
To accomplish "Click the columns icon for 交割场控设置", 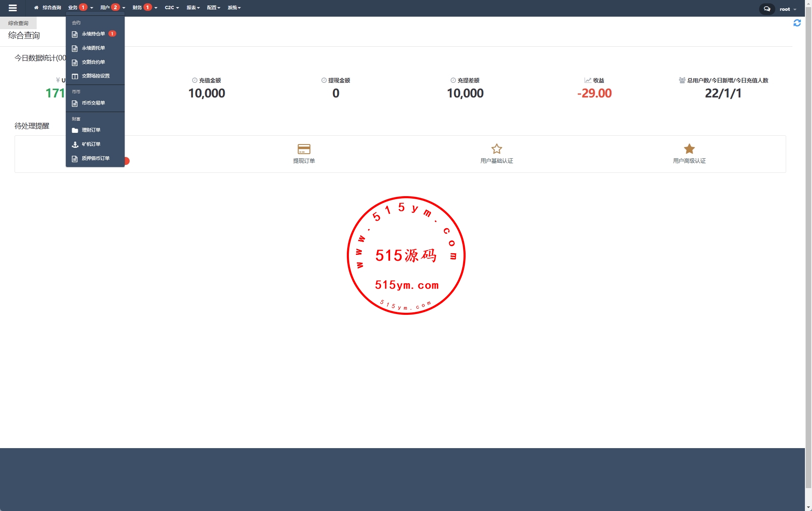I will pos(75,76).
